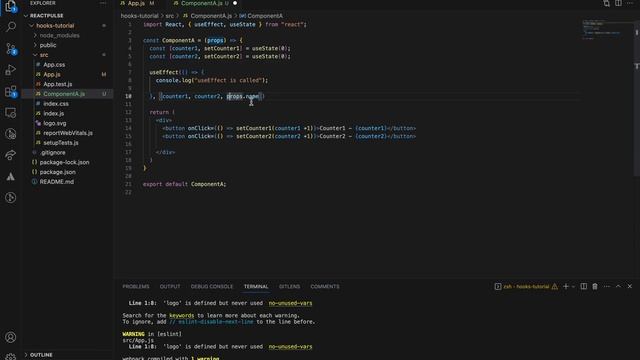Maximize the panel with the chevron-up icon
The width and height of the screenshot is (640, 360).
pyautogui.click(x=618, y=287)
